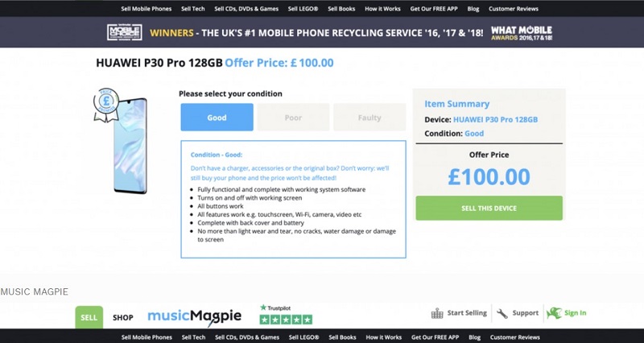Select the Faulty condition option
Screen dimensions: 644x343
(x=369, y=118)
